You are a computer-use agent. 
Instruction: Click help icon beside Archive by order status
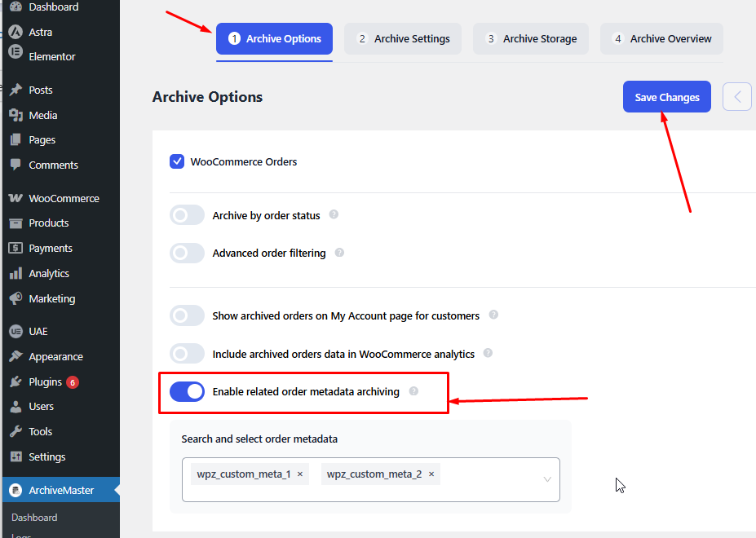[334, 214]
